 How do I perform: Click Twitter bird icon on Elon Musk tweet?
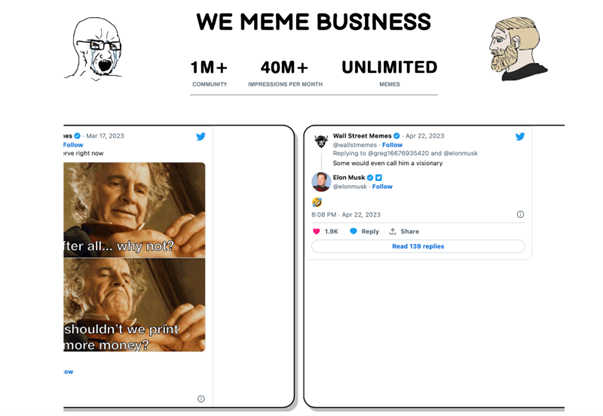[x=519, y=136]
